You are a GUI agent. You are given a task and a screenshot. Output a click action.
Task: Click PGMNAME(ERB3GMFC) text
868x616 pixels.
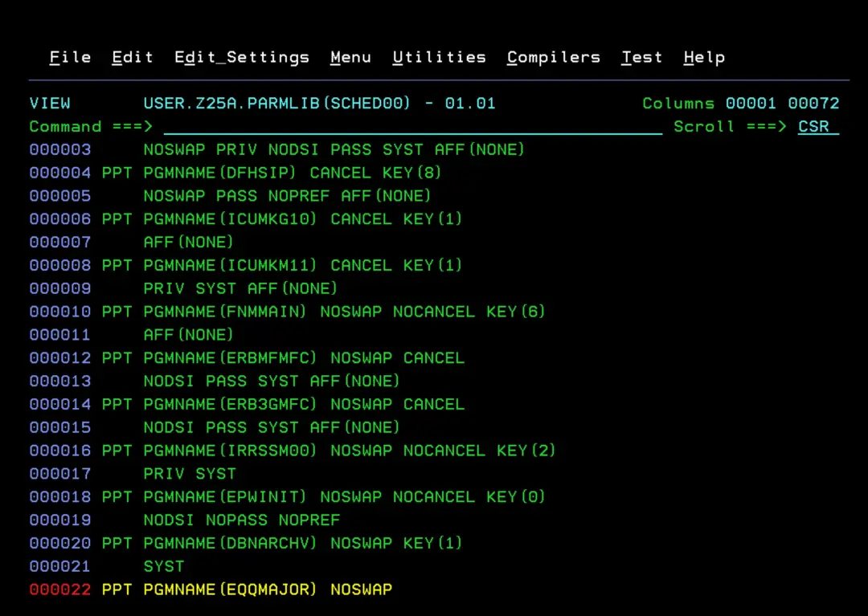click(x=231, y=405)
